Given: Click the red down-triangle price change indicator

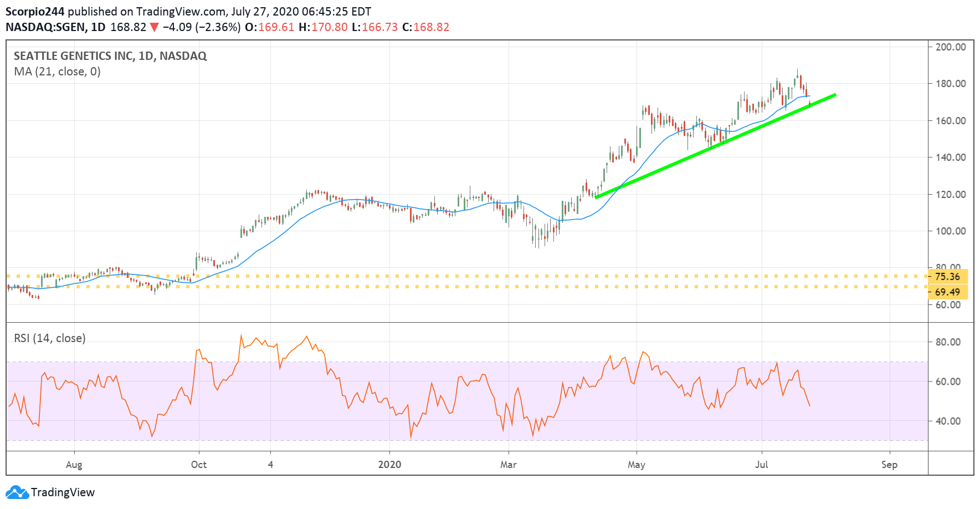Looking at the screenshot, I should tap(155, 27).
